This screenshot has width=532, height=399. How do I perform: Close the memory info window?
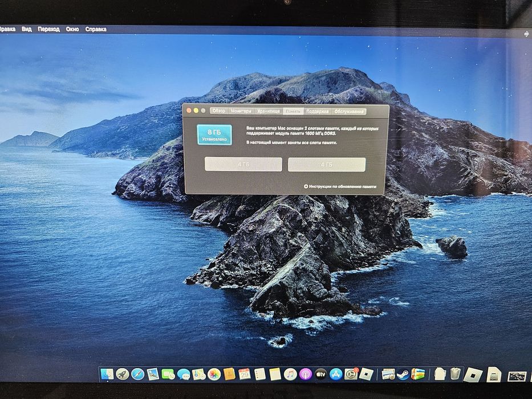click(x=189, y=111)
